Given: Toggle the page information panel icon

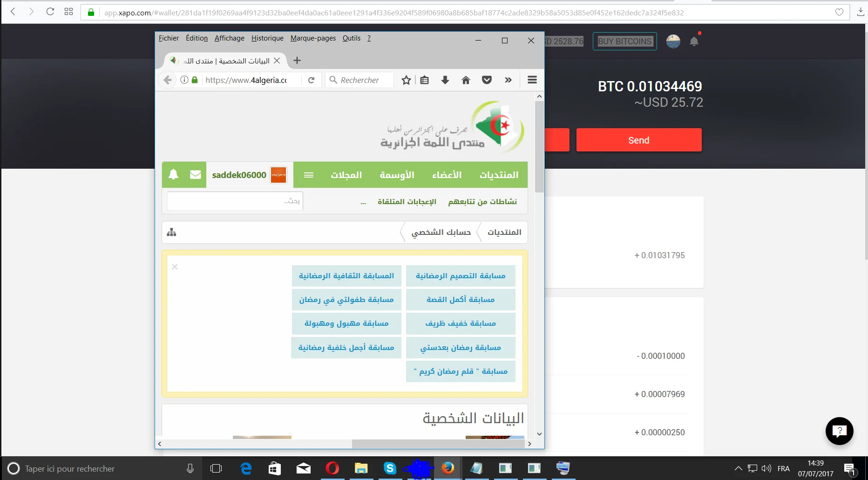Looking at the screenshot, I should pyautogui.click(x=184, y=80).
